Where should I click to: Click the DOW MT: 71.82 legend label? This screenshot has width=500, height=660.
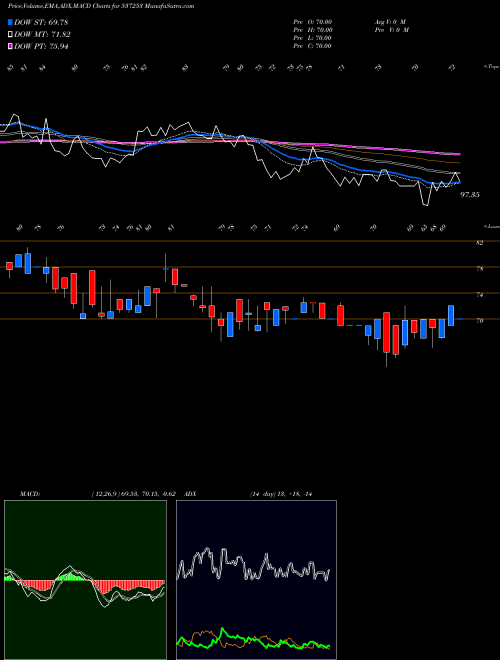click(x=42, y=35)
